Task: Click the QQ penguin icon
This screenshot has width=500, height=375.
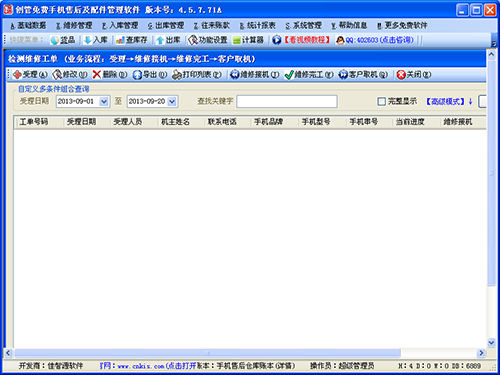Action: click(340, 40)
